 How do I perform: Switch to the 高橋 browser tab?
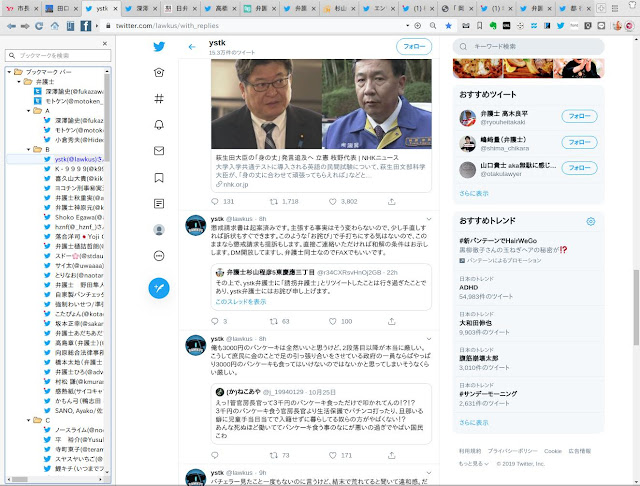[x=220, y=8]
